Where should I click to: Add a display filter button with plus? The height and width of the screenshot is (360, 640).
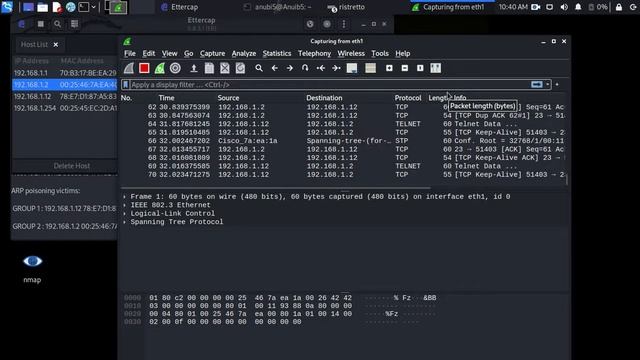click(x=557, y=84)
